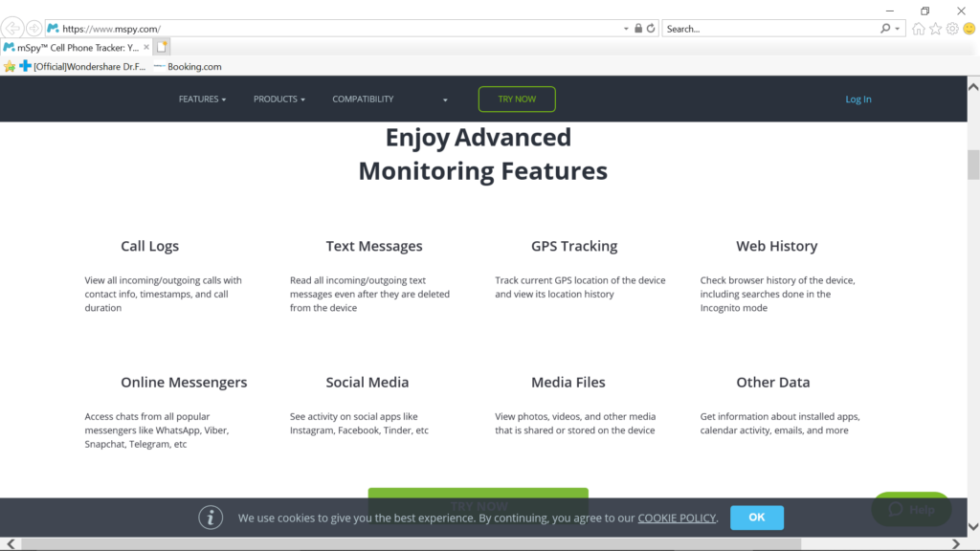Expand the COMPATIBILITY dropdown
Image resolution: width=980 pixels, height=551 pixels.
pyautogui.click(x=363, y=99)
